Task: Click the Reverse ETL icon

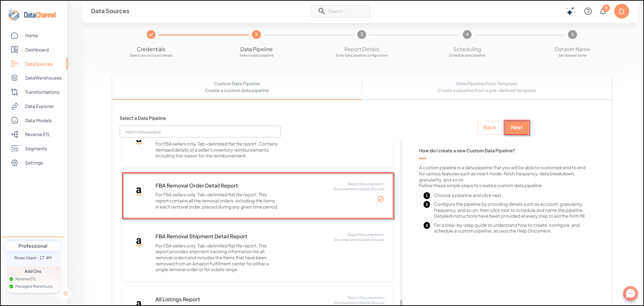Action: 15,134
